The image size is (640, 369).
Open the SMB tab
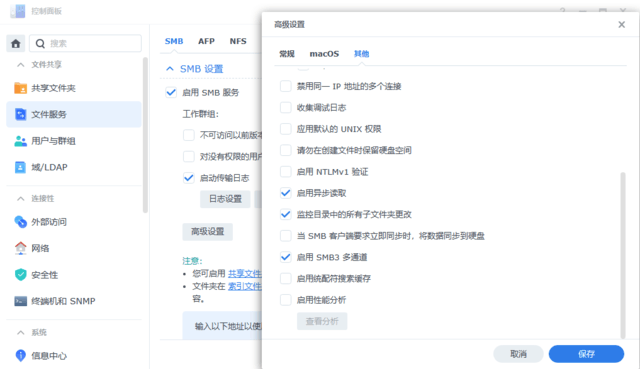174,41
